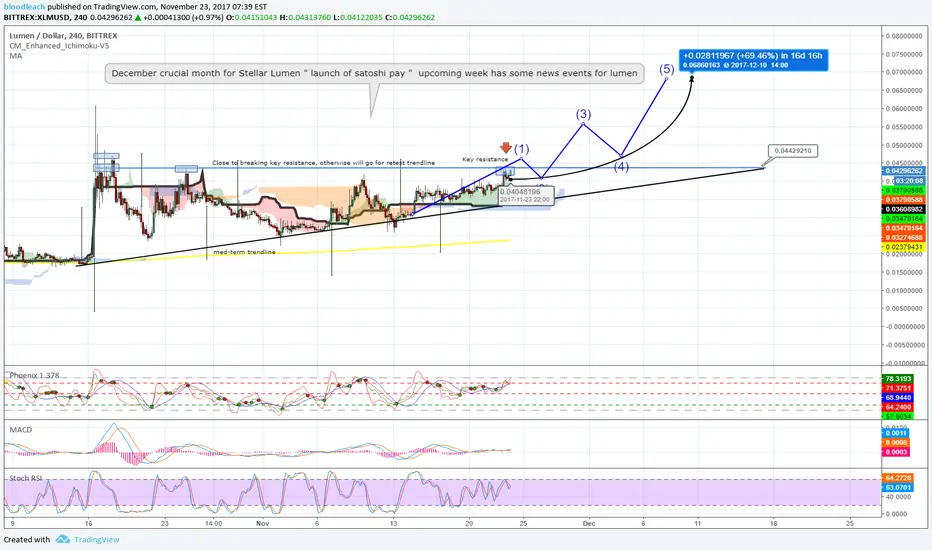The width and height of the screenshot is (932, 550).
Task: Click the 'Key resistance' annotation text
Action: [x=485, y=159]
